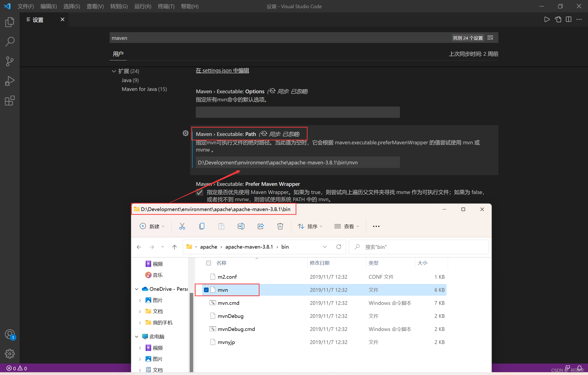Collapse the 扩展 (24) tree section
This screenshot has height=375, width=588.
click(x=114, y=71)
